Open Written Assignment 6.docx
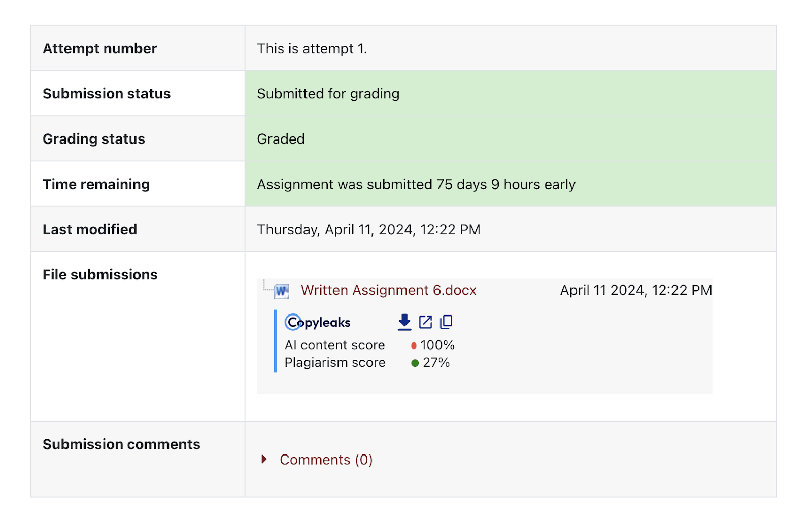This screenshot has height=525, width=812. coord(389,290)
